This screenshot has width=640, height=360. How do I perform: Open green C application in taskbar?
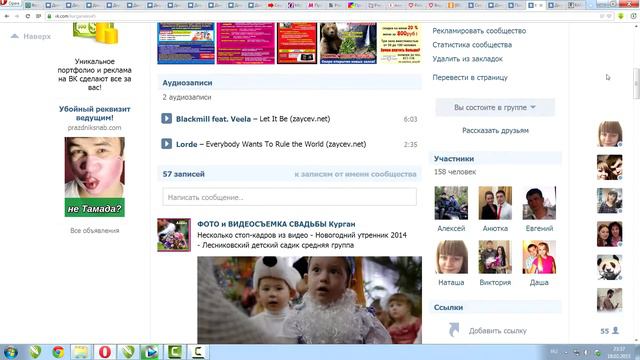175,352
